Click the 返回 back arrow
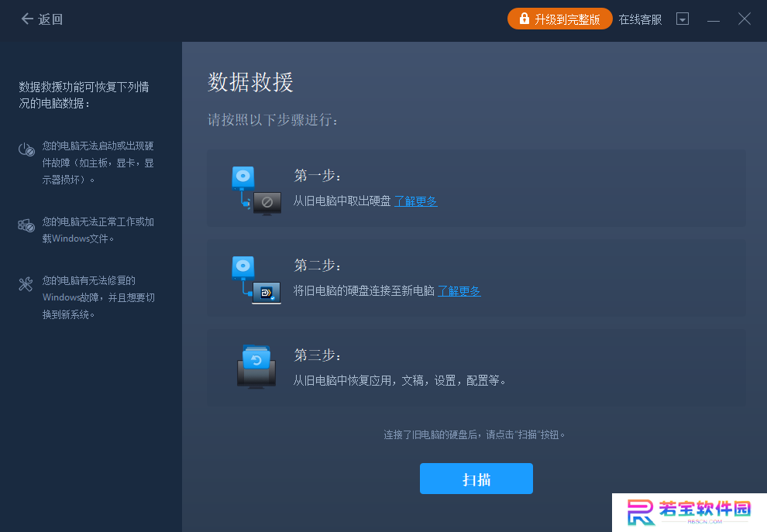 (27, 19)
